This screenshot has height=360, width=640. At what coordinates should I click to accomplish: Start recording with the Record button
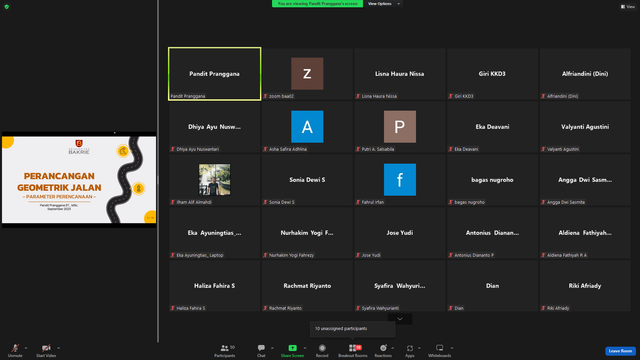click(322, 350)
